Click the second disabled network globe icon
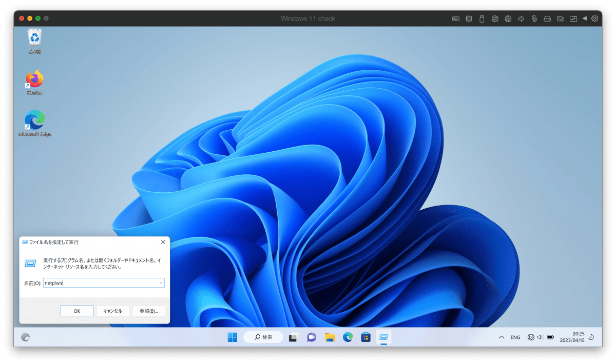The height and width of the screenshot is (364, 616). coord(508,18)
